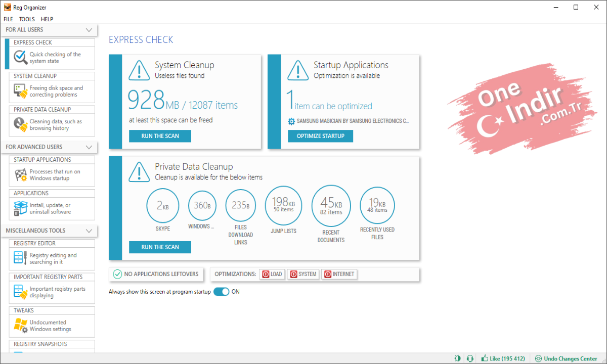The width and height of the screenshot is (607, 364).
Task: Select the EXPRESS CHECK sidebar heading
Action: click(33, 42)
